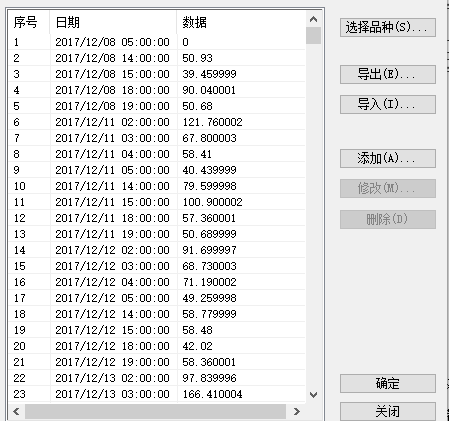Sort by the 数据 column header
Image resolution: width=449 pixels, height=421 pixels.
click(241, 22)
